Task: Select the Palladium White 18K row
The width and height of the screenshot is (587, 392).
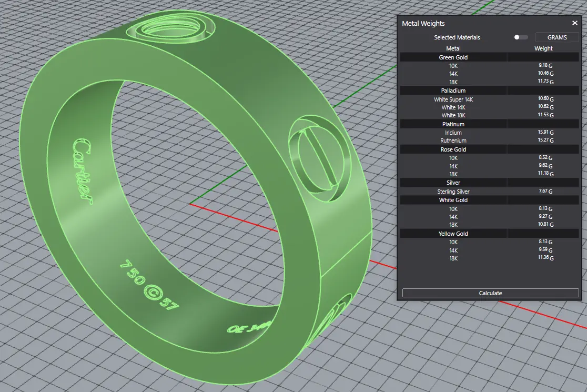Action: (x=489, y=115)
